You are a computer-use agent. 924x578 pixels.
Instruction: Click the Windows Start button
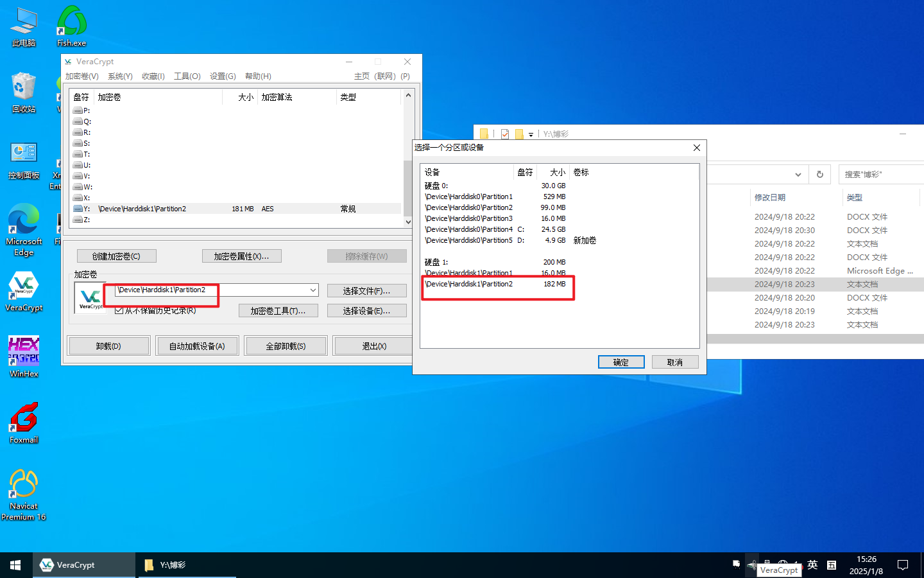[x=15, y=565]
